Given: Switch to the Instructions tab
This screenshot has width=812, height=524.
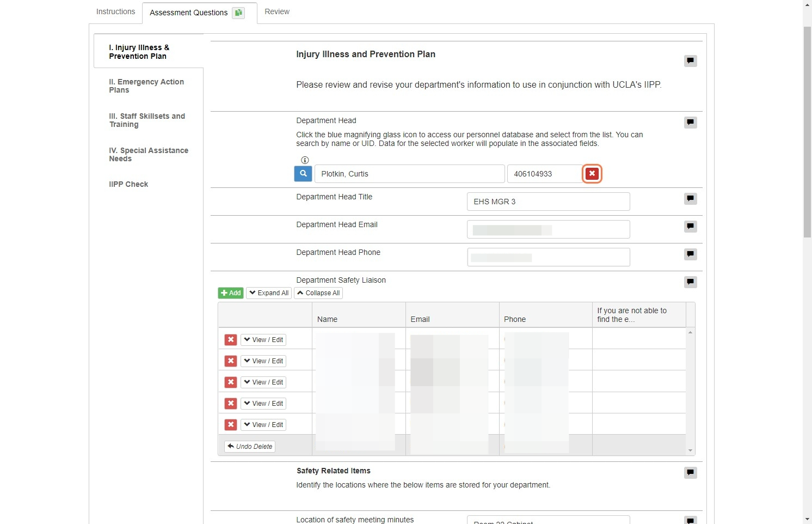Looking at the screenshot, I should (x=115, y=11).
